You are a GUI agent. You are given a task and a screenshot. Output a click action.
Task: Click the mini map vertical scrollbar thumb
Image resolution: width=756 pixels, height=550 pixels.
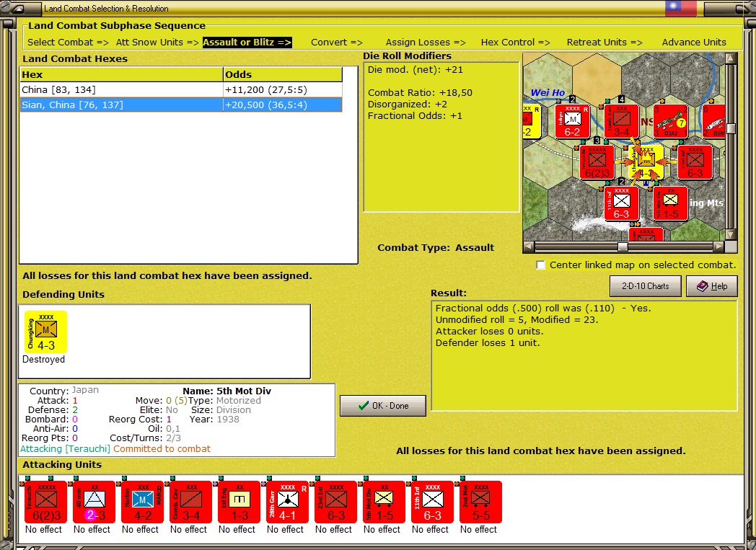731,128
